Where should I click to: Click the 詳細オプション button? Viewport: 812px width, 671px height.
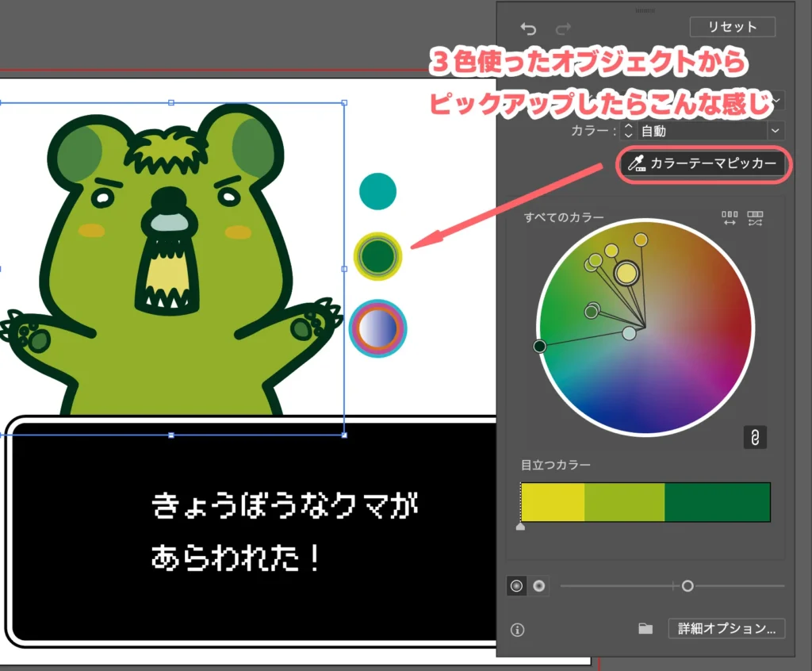727,628
